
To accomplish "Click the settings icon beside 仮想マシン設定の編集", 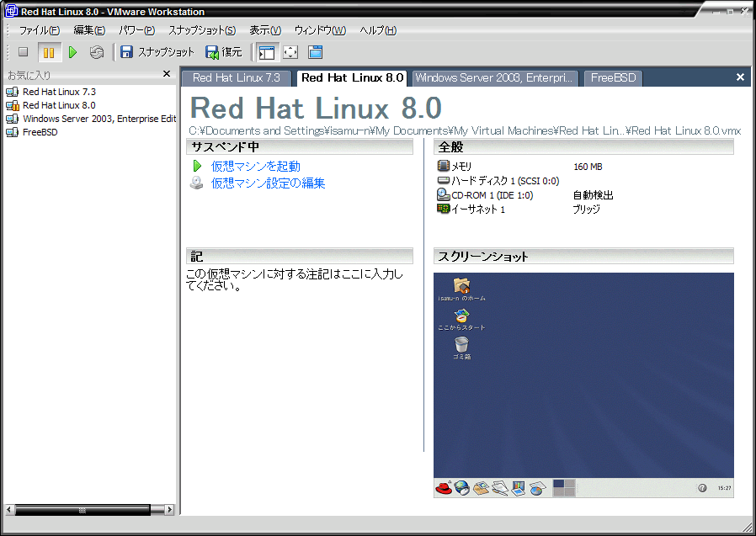I will click(x=196, y=183).
